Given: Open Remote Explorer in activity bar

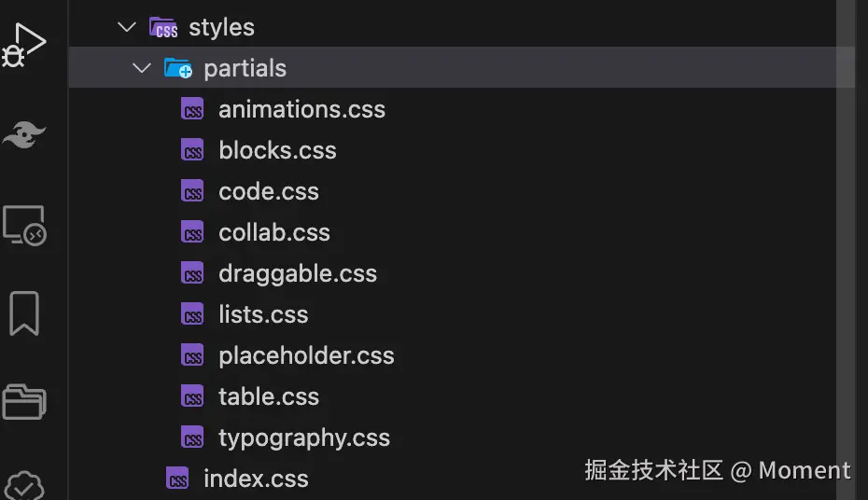Looking at the screenshot, I should point(25,226).
